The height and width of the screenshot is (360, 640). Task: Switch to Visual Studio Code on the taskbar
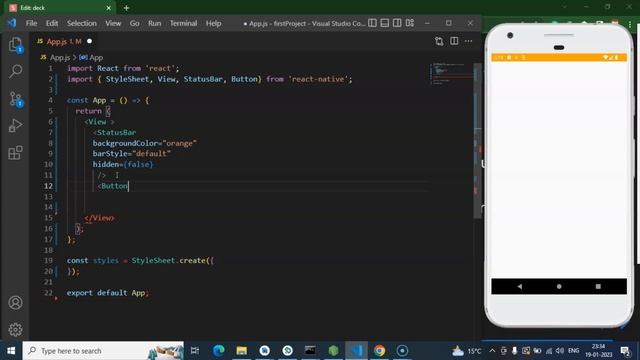(356, 351)
